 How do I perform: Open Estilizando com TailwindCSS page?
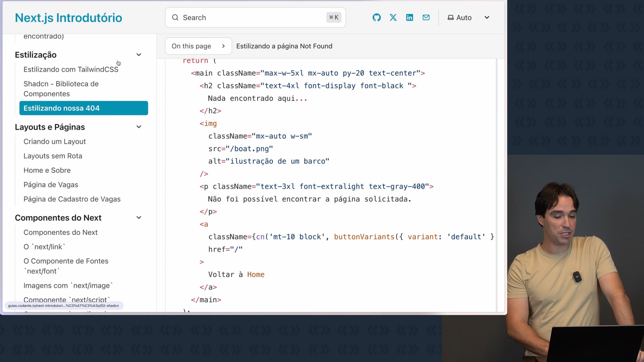[71, 69]
